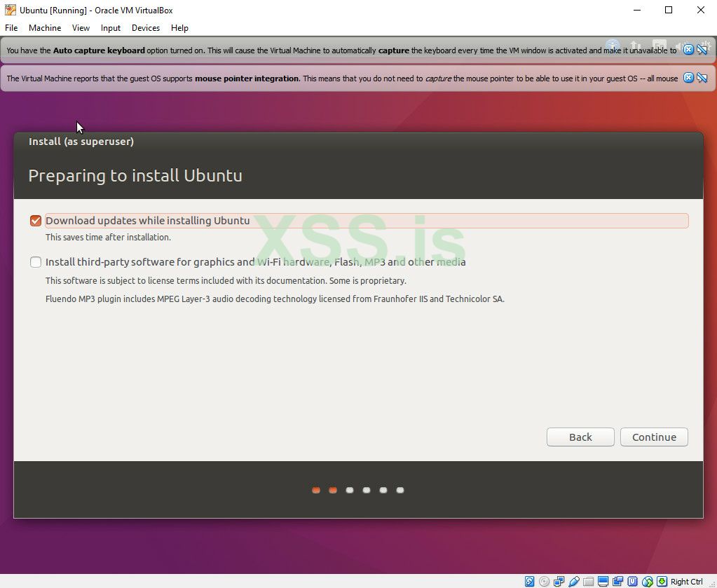The height and width of the screenshot is (588, 717).
Task: Click 'Preparing to install Ubuntu' heading
Action: 135,176
